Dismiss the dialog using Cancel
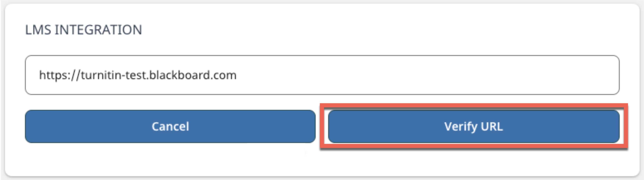The width and height of the screenshot is (644, 180). point(170,126)
